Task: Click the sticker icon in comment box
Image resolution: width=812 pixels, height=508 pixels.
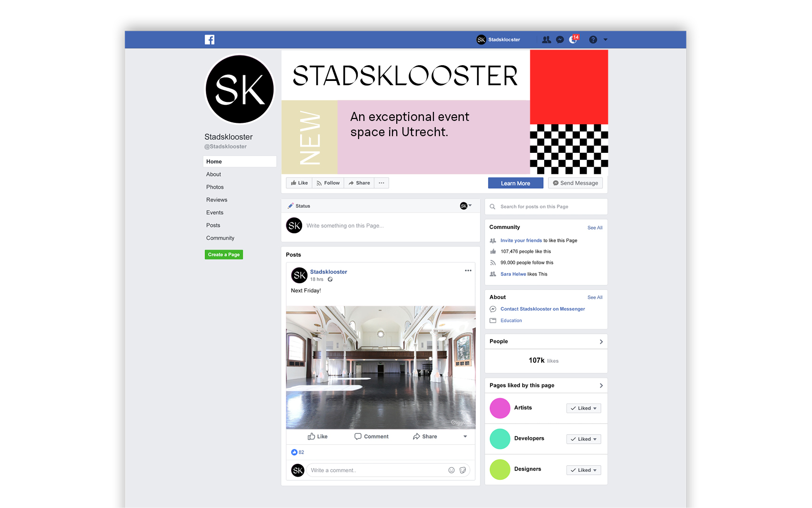Action: [462, 470]
